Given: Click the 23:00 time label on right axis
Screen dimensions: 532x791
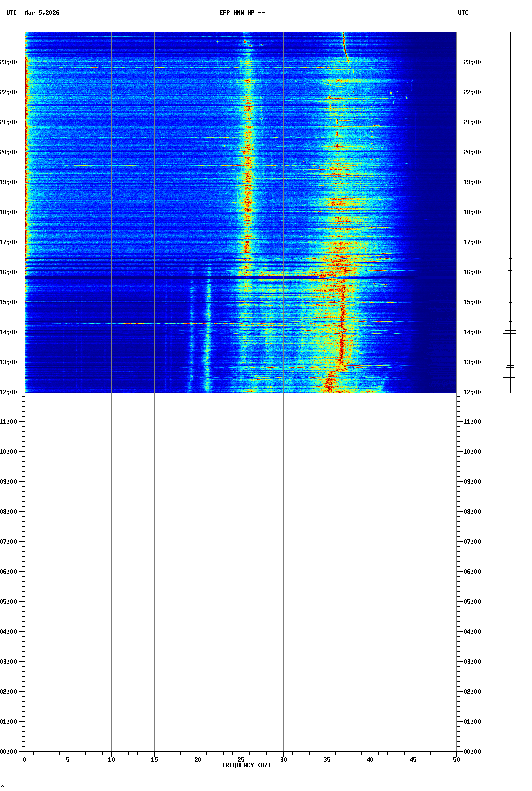Looking at the screenshot, I should coord(472,62).
